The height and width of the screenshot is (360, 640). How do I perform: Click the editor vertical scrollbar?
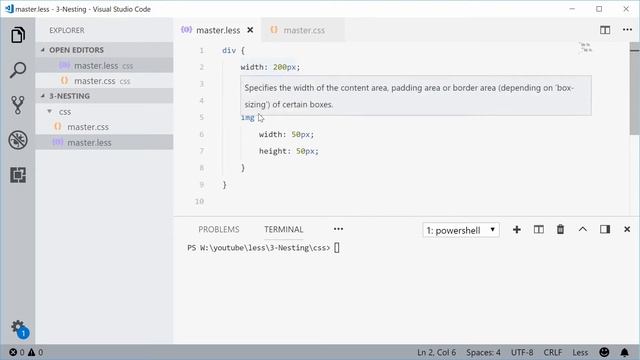pyautogui.click(x=635, y=88)
